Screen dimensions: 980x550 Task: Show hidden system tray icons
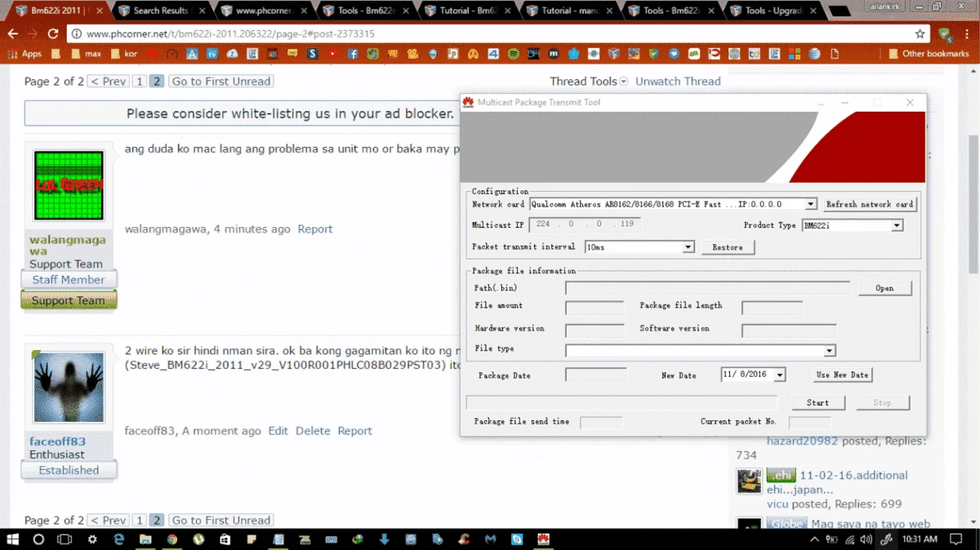[814, 539]
